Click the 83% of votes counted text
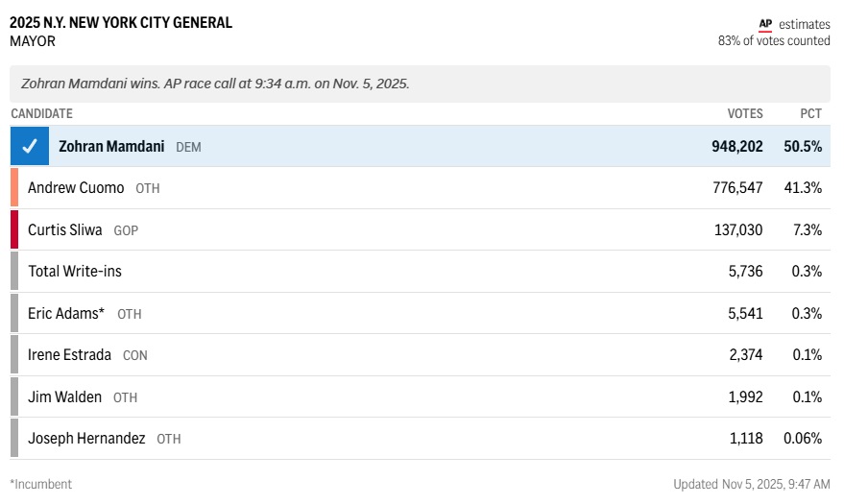844x504 pixels. click(774, 41)
